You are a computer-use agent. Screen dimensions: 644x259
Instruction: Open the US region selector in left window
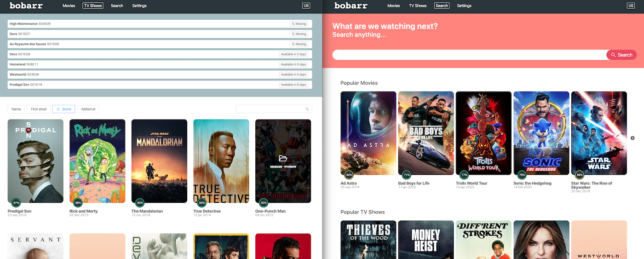coord(306,6)
